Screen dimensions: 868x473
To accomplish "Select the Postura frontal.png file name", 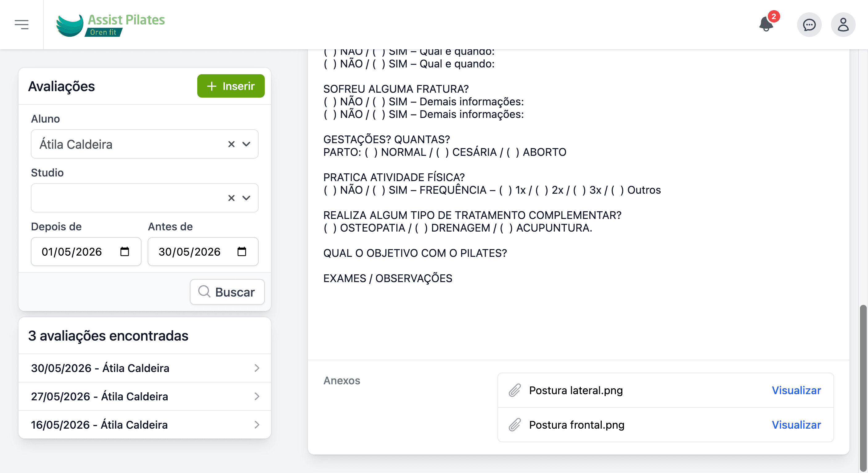I will (x=576, y=425).
